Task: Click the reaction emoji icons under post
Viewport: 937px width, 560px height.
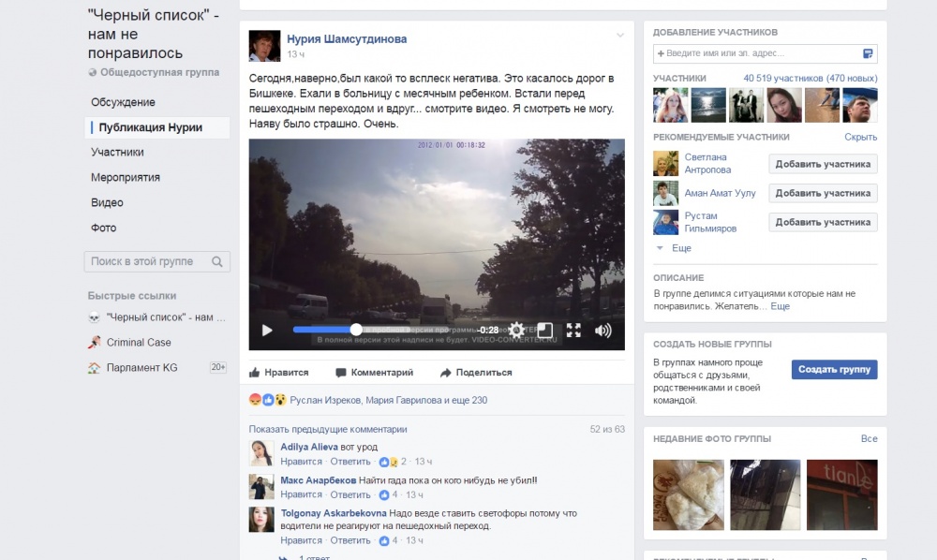Action: pos(268,400)
